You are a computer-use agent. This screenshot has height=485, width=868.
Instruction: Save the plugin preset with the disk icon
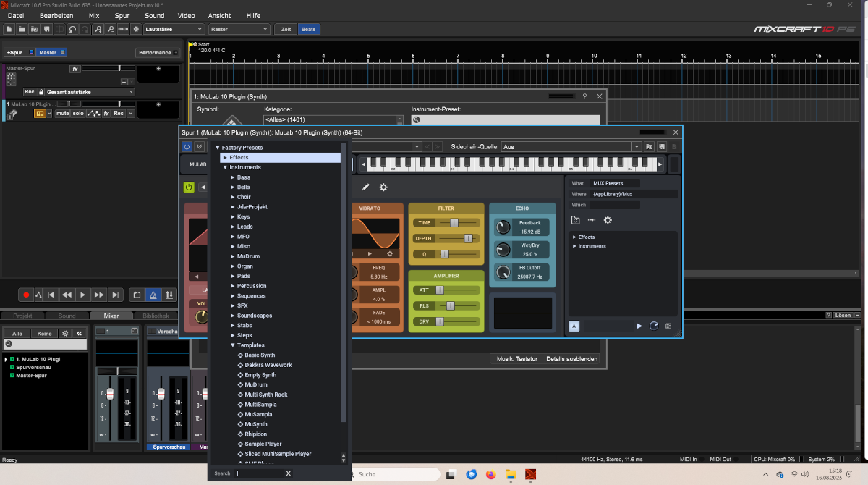coord(662,146)
